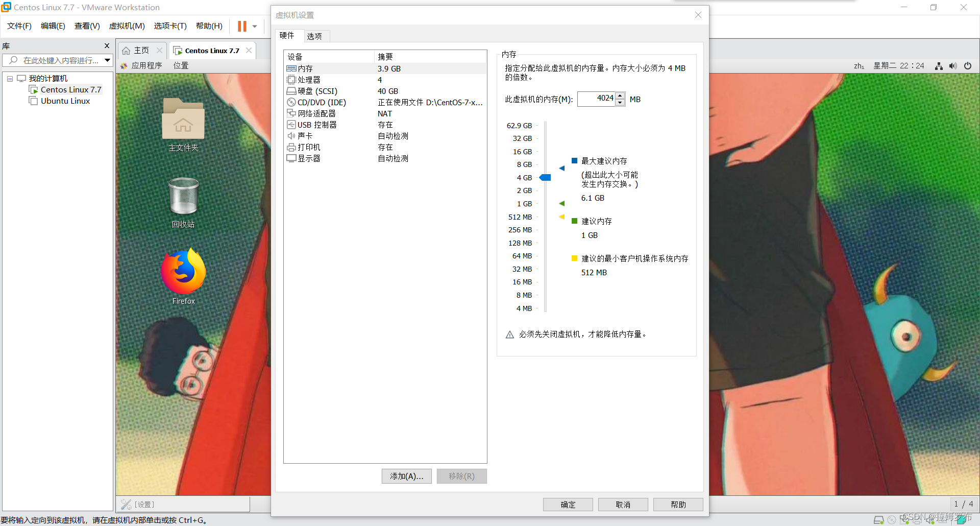Click the guest network status tray icon
The width and height of the screenshot is (980, 526).
coord(939,66)
